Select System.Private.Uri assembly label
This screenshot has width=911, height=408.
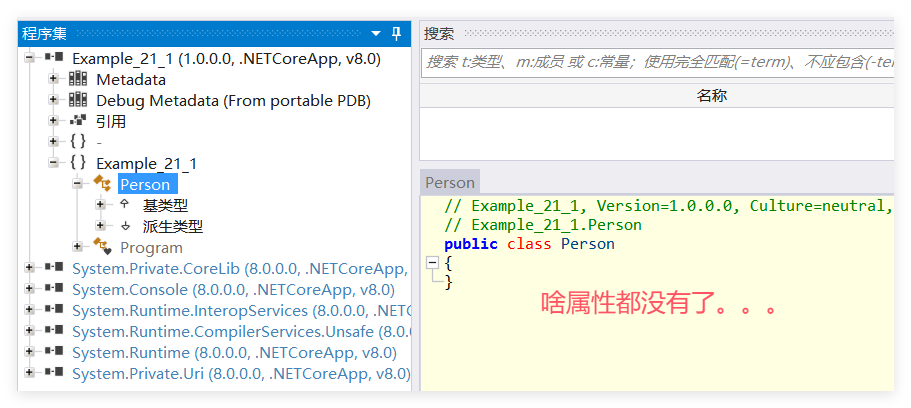tap(241, 374)
